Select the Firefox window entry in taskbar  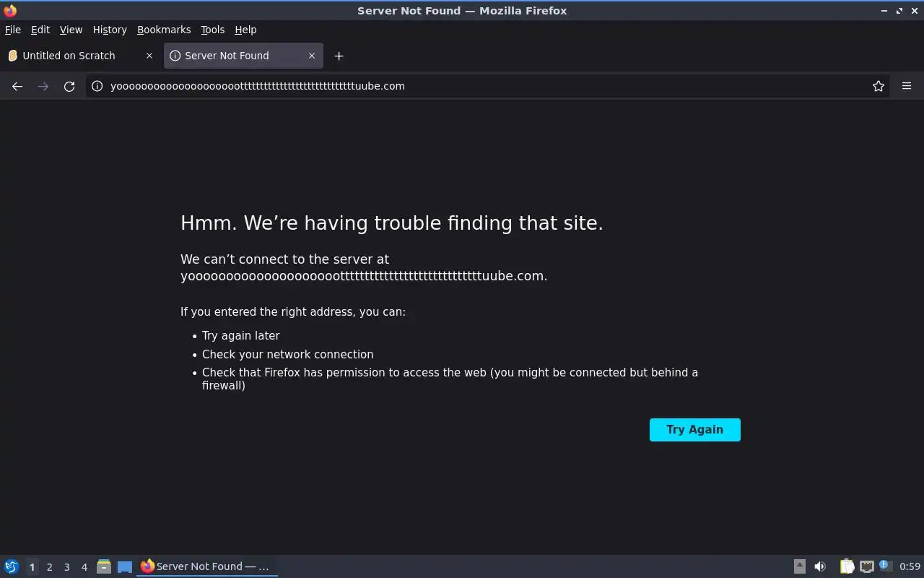point(207,566)
